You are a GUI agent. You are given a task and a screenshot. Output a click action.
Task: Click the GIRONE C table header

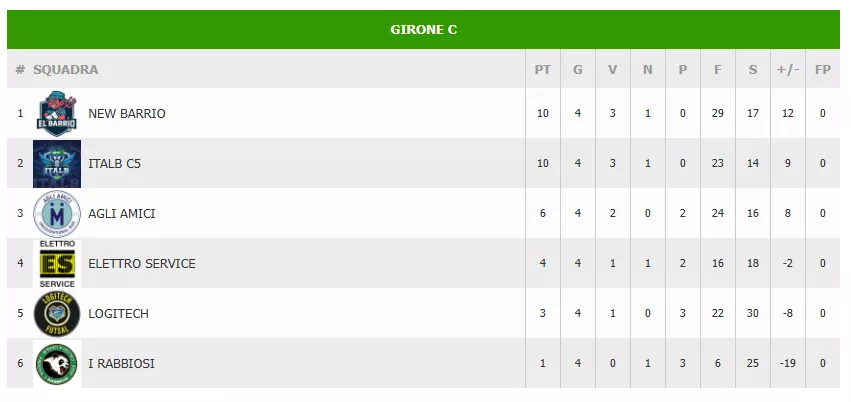424,30
